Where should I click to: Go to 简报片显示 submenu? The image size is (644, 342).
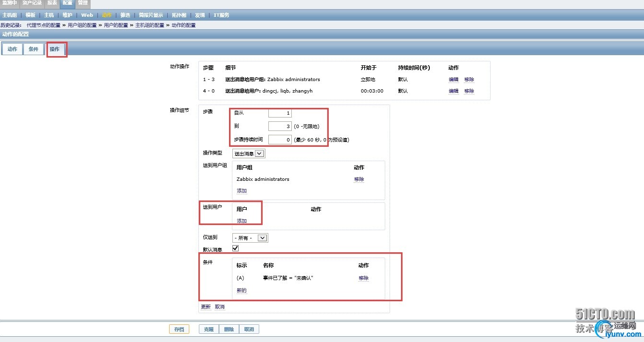[x=151, y=15]
